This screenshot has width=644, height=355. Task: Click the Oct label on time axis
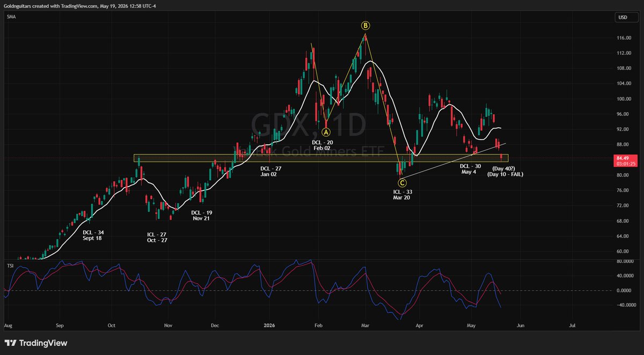pos(111,326)
